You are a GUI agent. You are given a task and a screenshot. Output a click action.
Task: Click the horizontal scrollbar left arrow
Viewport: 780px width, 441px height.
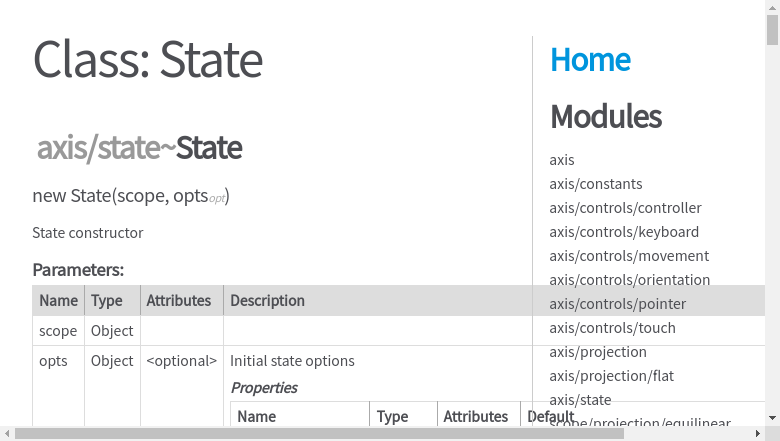7,434
